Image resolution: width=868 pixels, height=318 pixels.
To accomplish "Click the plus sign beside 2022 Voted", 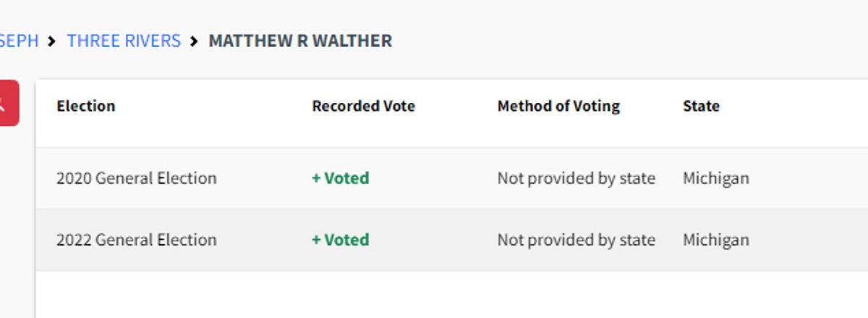I will click(316, 240).
